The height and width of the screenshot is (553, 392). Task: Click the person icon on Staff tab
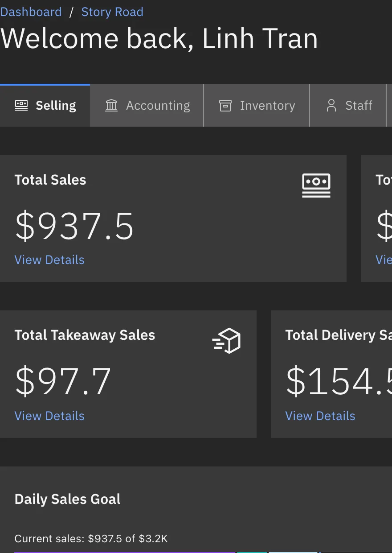point(331,105)
